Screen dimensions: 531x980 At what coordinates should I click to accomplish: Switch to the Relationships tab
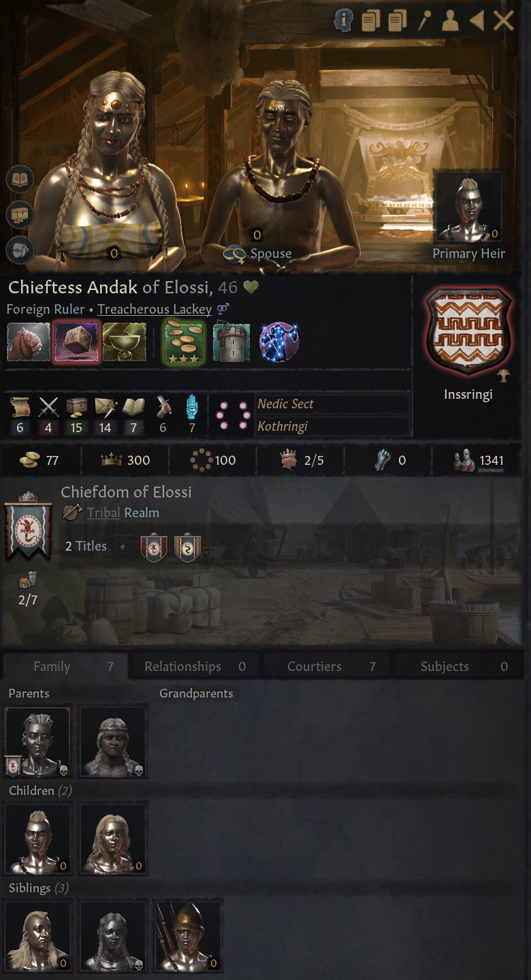(195, 666)
